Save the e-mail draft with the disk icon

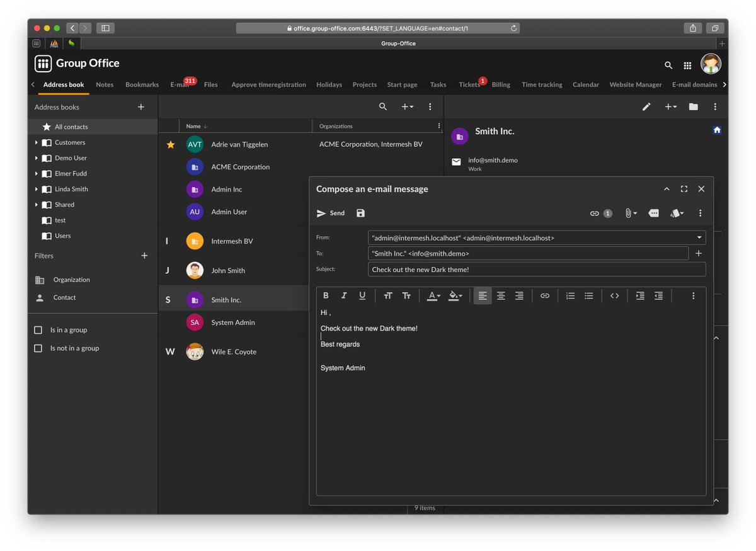pos(360,213)
